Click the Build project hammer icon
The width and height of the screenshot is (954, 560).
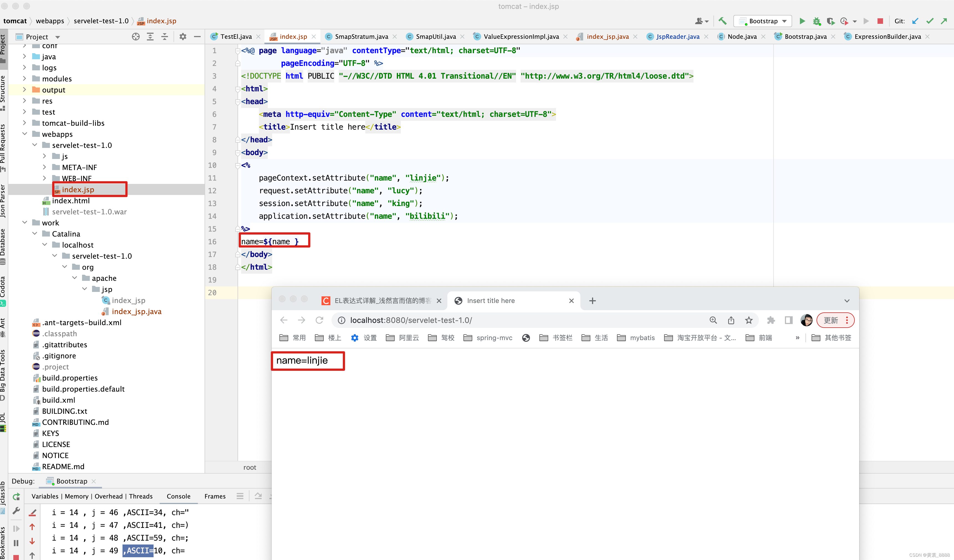(x=722, y=21)
